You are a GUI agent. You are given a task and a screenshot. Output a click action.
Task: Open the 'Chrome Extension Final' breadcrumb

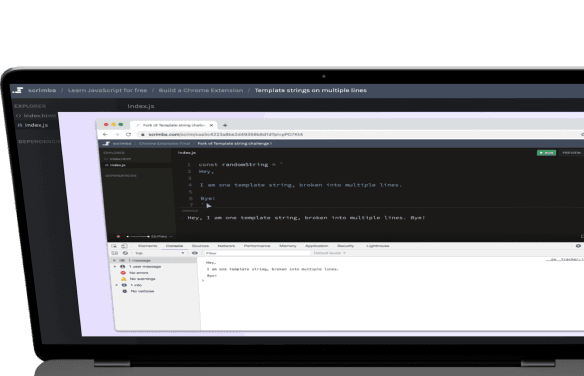164,143
